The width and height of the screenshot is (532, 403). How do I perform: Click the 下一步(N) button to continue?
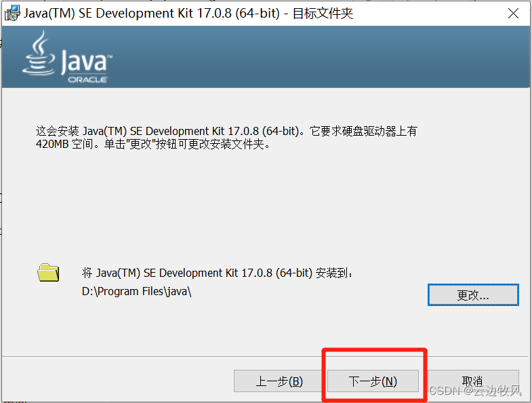tap(373, 381)
